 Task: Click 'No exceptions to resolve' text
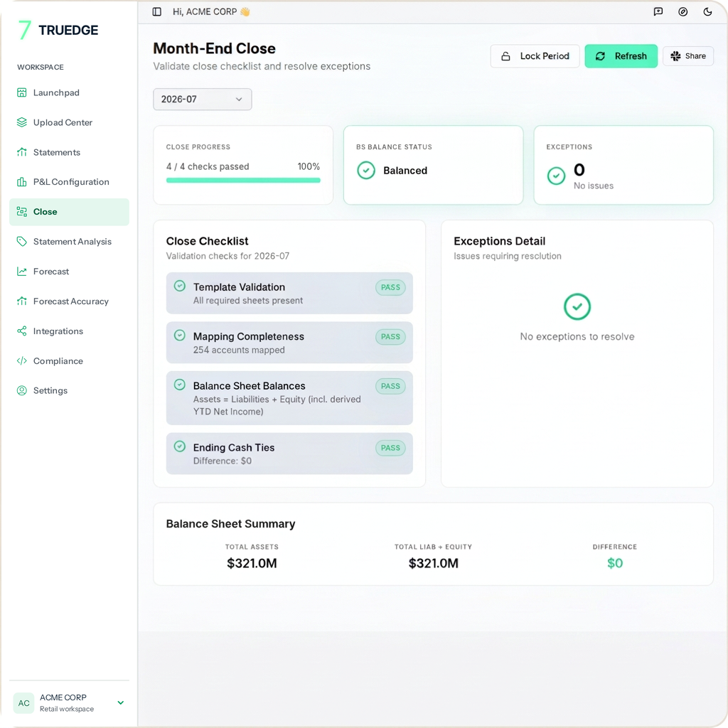pyautogui.click(x=577, y=336)
